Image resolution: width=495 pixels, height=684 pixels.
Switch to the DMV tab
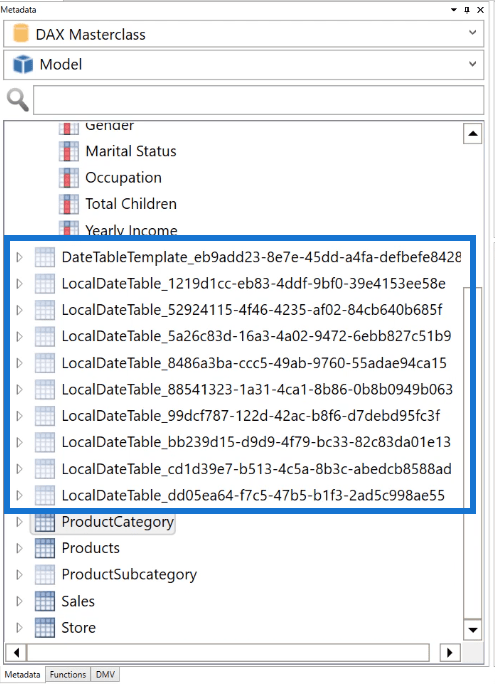(x=105, y=674)
